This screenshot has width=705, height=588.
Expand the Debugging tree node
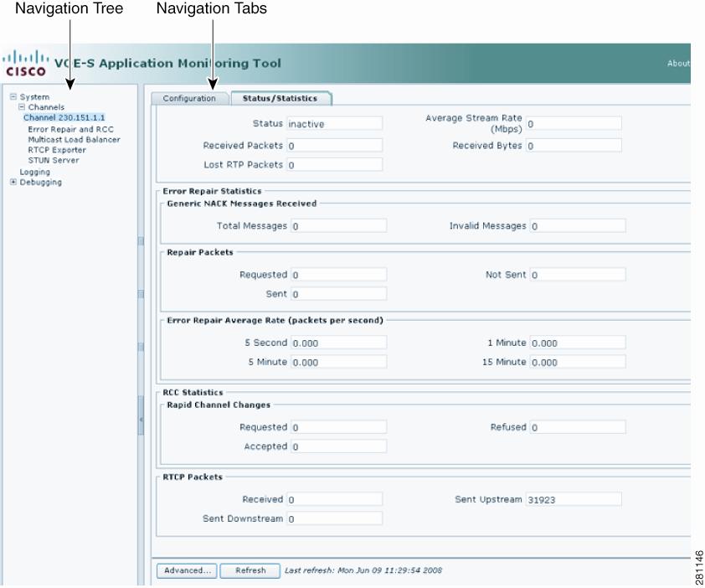click(x=13, y=183)
